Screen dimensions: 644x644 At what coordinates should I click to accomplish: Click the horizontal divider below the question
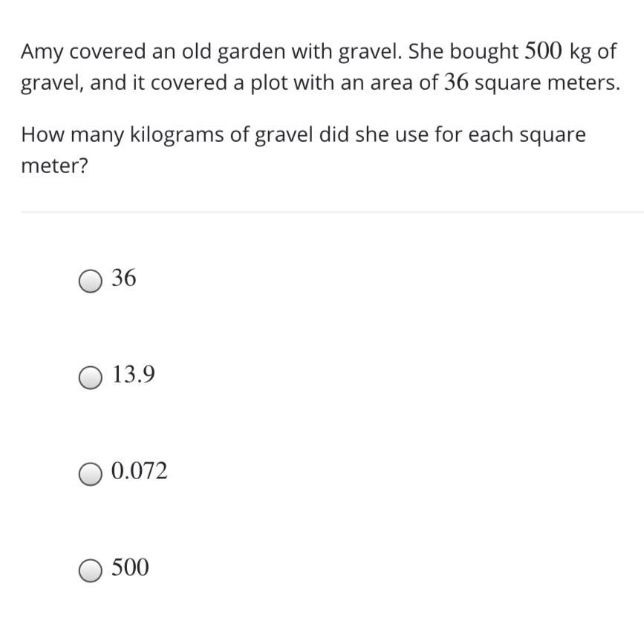click(x=332, y=212)
